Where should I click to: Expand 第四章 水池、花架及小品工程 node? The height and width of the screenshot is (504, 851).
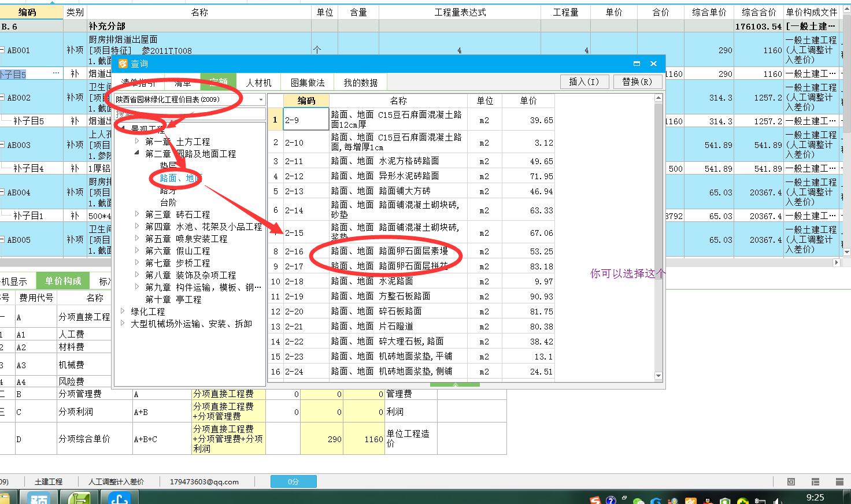tap(137, 226)
